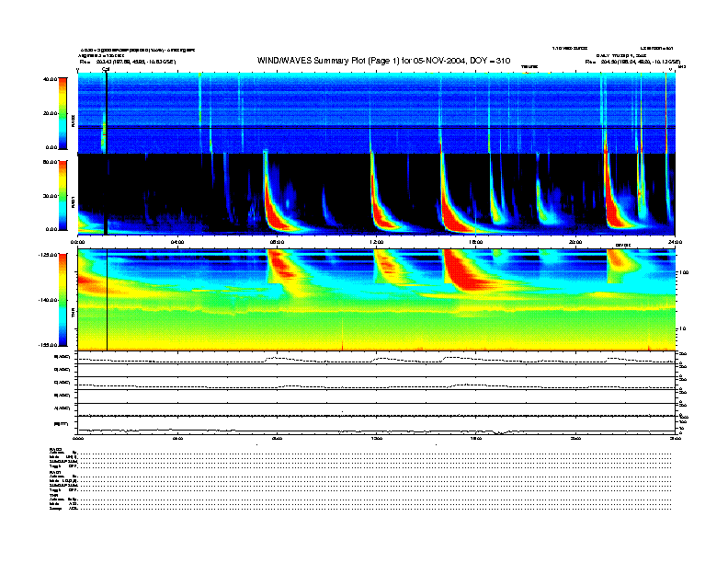Click the red vertical spike at right edge of RAD2
This screenshot has height=563, width=728.
click(666, 110)
